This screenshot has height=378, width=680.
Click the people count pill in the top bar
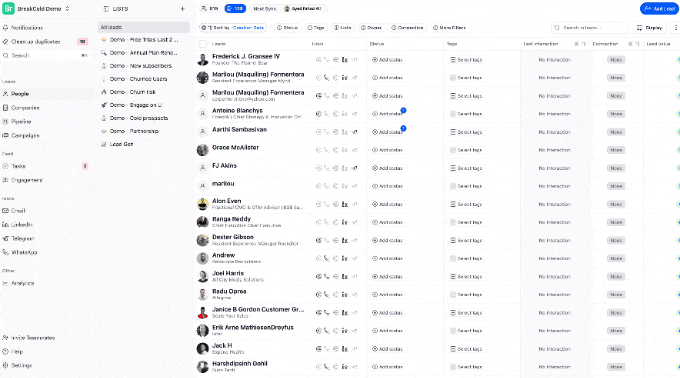coord(209,9)
